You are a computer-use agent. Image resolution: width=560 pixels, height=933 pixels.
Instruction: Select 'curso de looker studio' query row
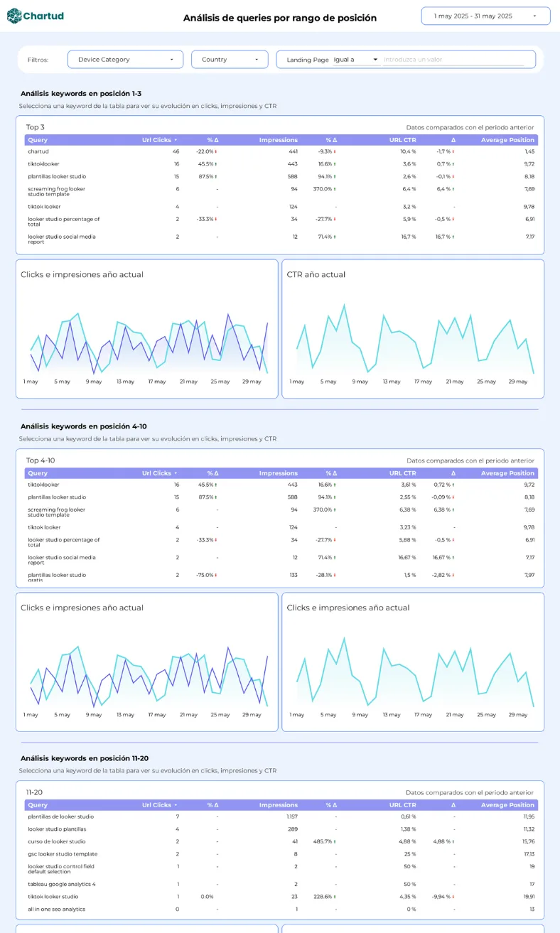281,841
